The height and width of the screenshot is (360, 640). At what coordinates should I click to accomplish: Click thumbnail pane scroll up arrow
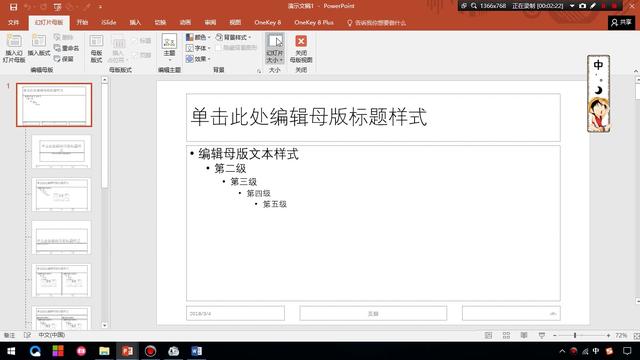tap(105, 80)
